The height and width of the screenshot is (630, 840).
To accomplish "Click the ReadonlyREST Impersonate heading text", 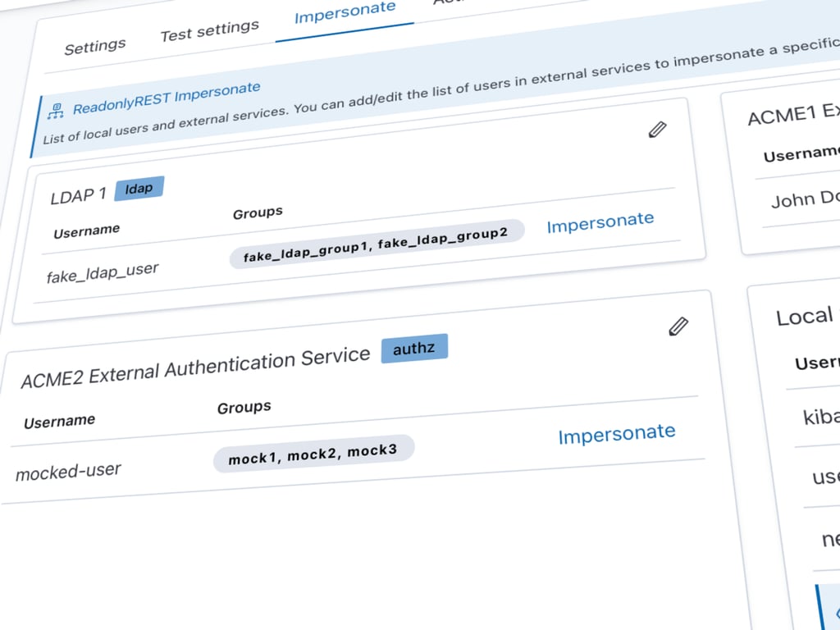I will coord(167,98).
